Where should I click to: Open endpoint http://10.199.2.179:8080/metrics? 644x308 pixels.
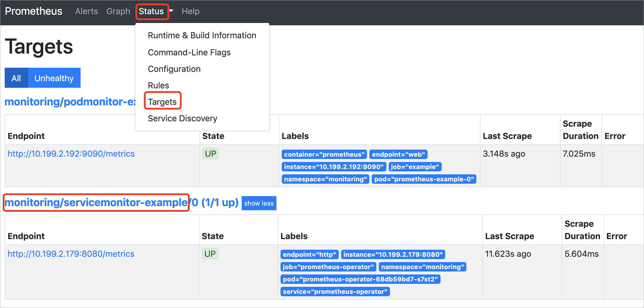coord(71,254)
